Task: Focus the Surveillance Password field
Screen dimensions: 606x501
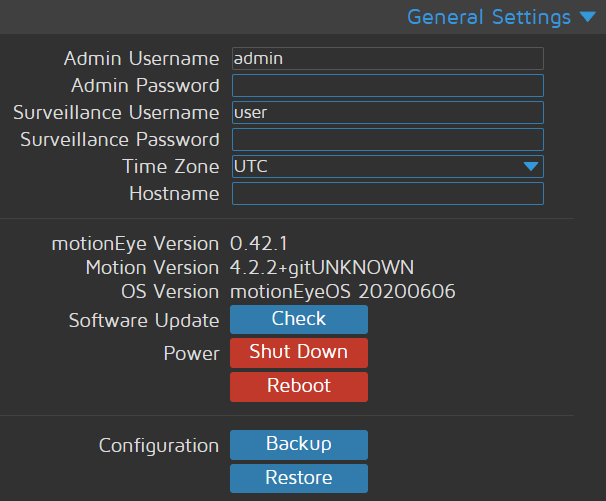Action: click(x=388, y=140)
